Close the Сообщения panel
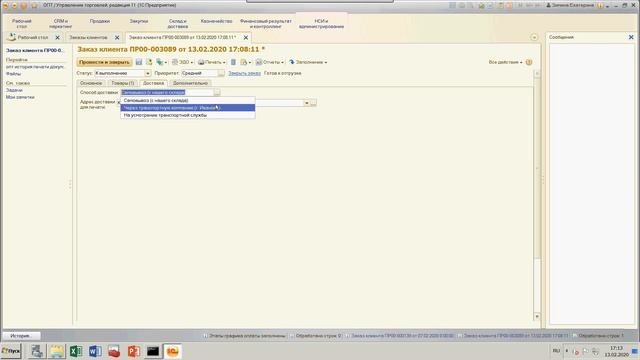Viewport: 640px width, 360px height. [x=631, y=37]
